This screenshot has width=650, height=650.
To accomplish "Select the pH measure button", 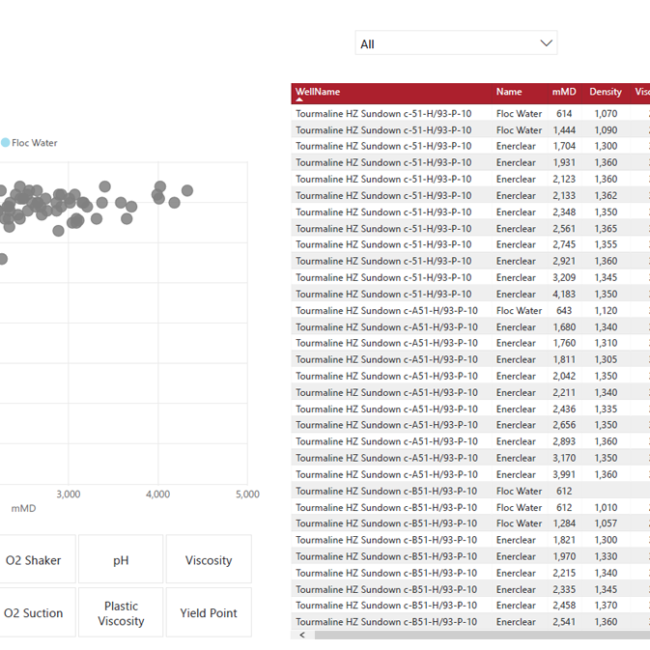I will pos(121,560).
